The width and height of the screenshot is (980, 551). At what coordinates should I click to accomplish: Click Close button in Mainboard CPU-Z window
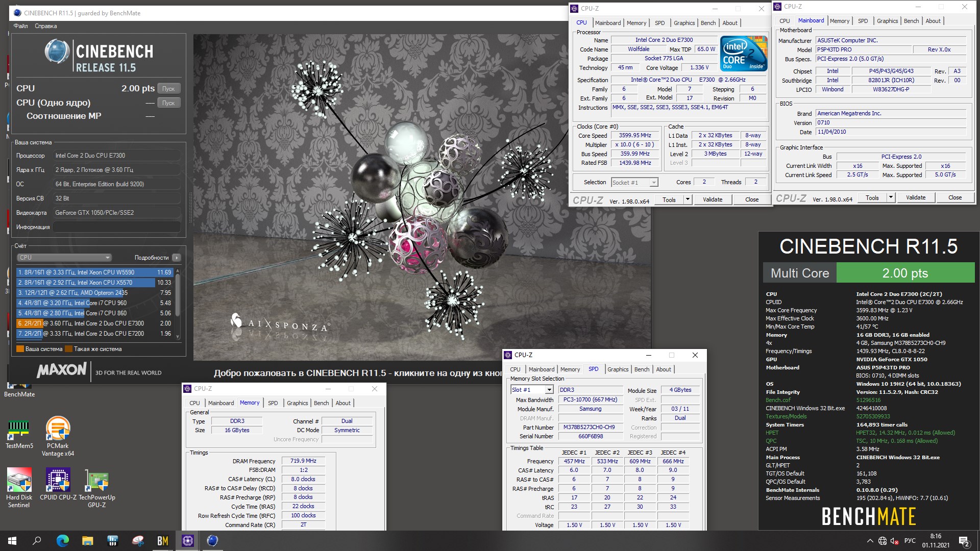tap(955, 197)
